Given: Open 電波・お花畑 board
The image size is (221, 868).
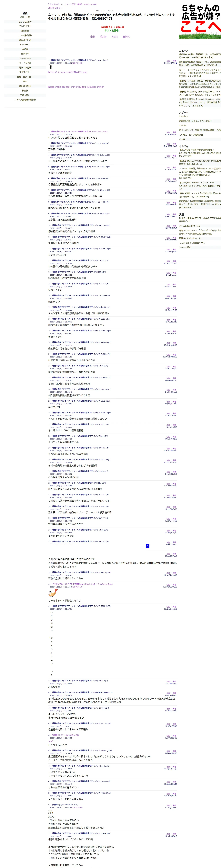Looking at the screenshot, I should [25, 67].
